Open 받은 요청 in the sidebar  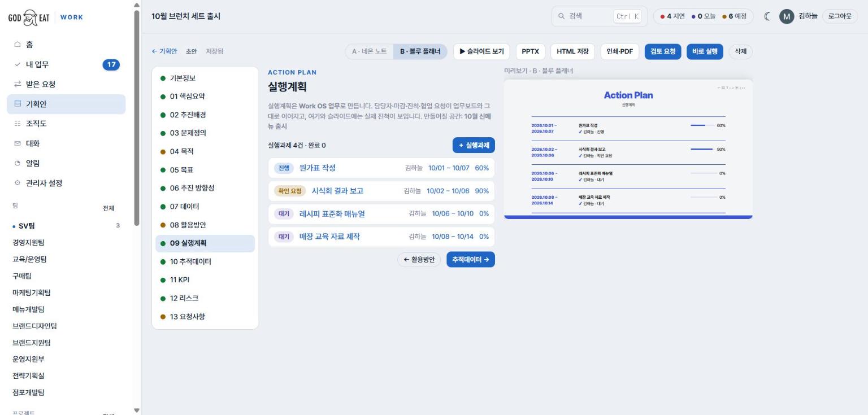pos(66,84)
